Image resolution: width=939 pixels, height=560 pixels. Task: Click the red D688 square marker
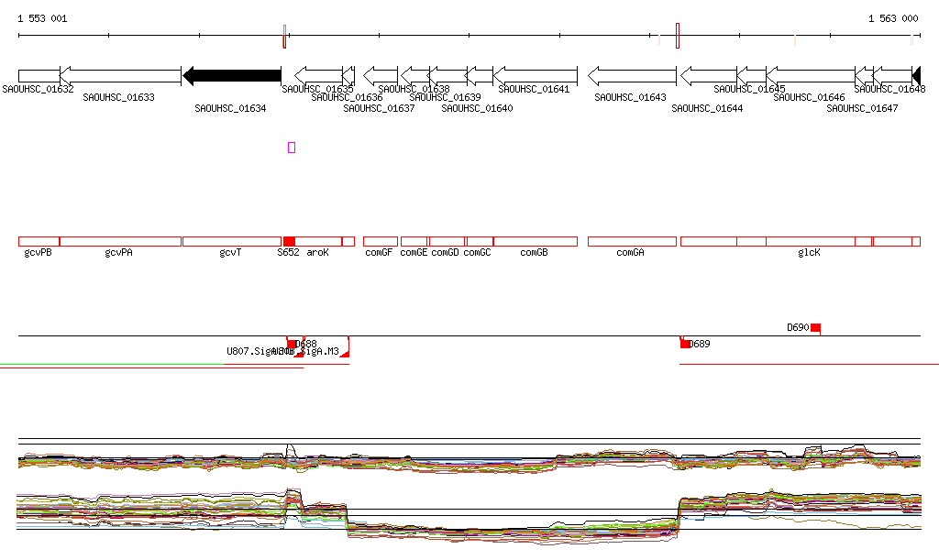pos(291,344)
